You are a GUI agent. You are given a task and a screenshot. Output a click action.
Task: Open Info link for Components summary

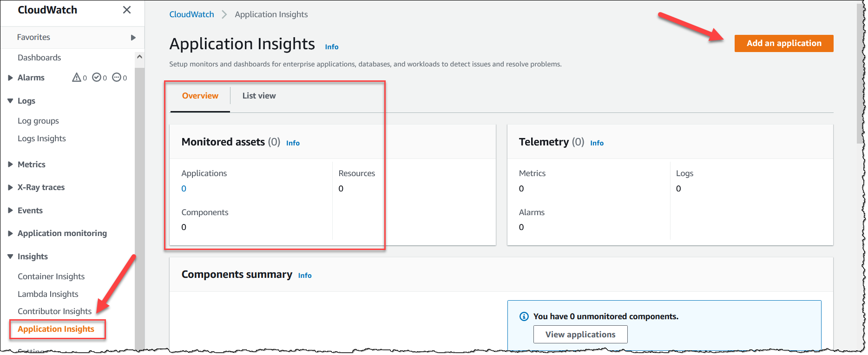pos(305,276)
